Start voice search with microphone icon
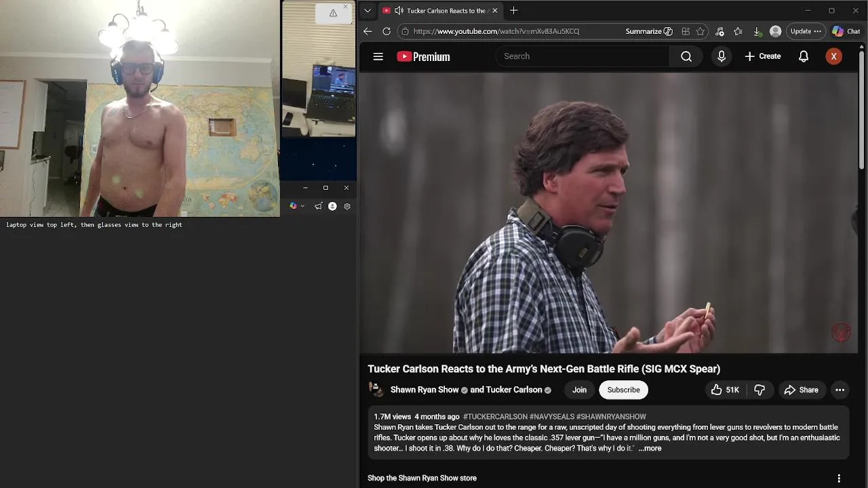 [x=722, y=56]
